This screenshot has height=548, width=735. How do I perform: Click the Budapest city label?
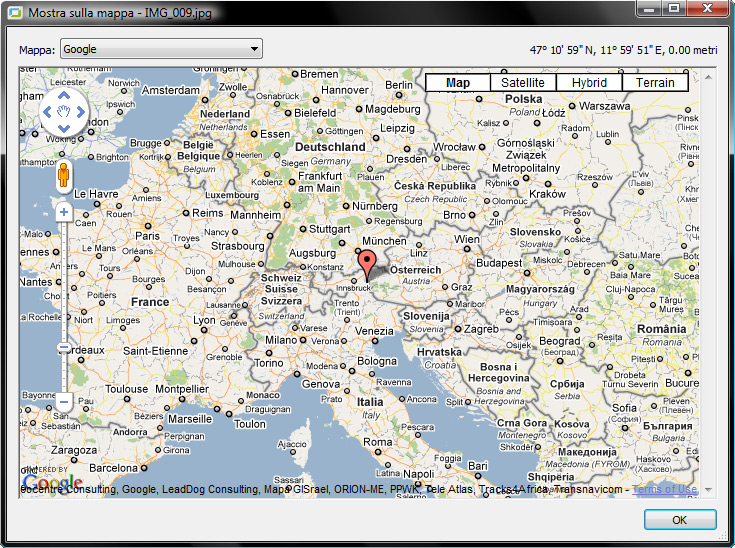[x=499, y=263]
